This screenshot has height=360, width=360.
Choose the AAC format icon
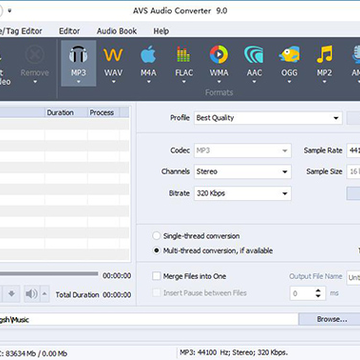[x=254, y=55]
